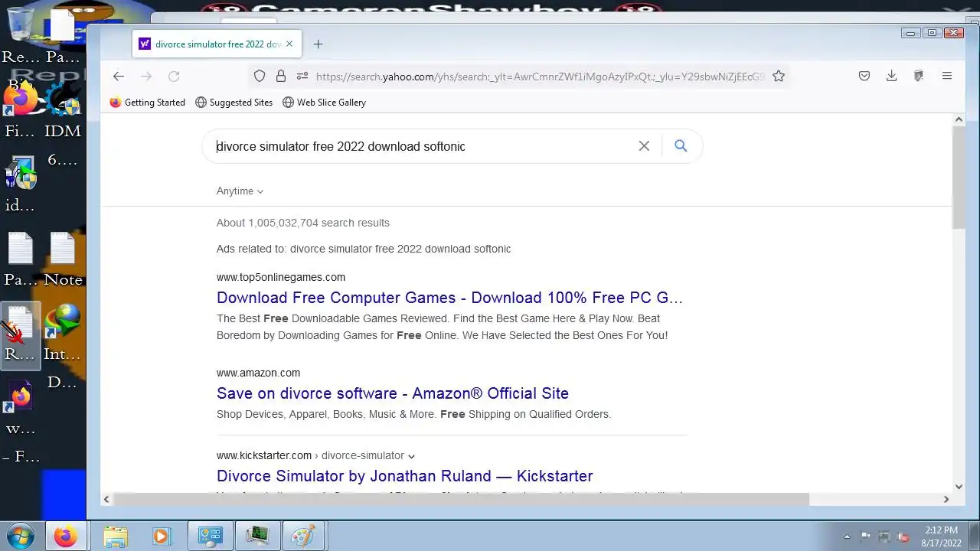Open the Getting Started bookmark
This screenshot has width=980, height=551.
click(x=148, y=102)
